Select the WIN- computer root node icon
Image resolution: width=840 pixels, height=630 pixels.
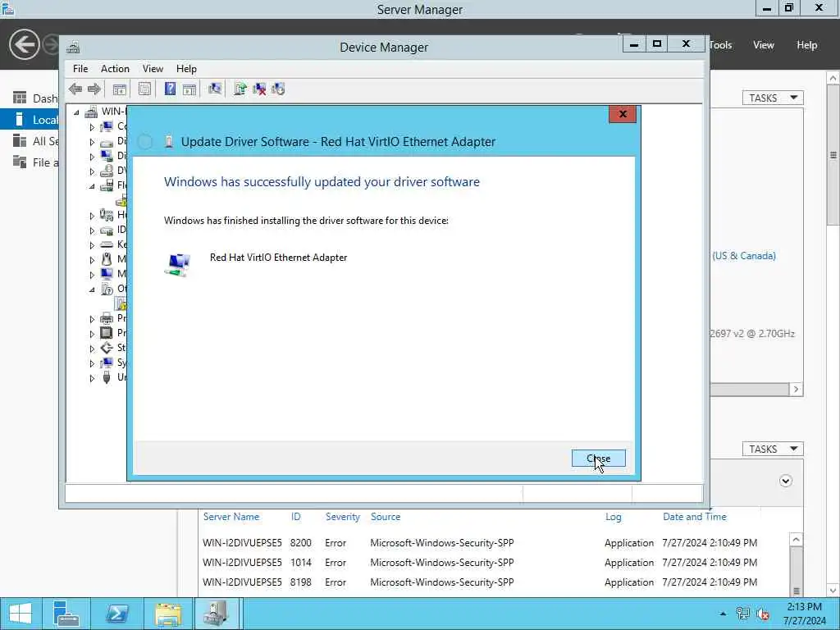click(x=92, y=112)
